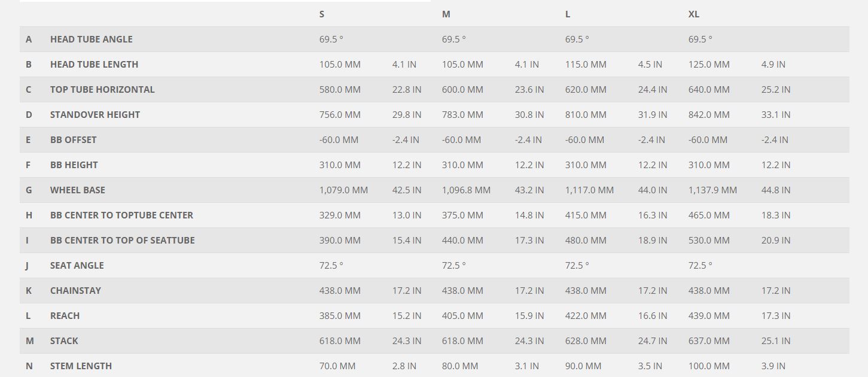This screenshot has width=868, height=377.
Task: Click the 1,137.9 MM wheel base value
Action: click(x=712, y=190)
